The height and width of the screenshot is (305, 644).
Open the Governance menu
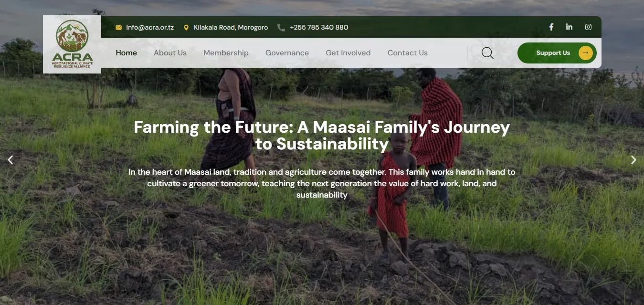pyautogui.click(x=287, y=53)
